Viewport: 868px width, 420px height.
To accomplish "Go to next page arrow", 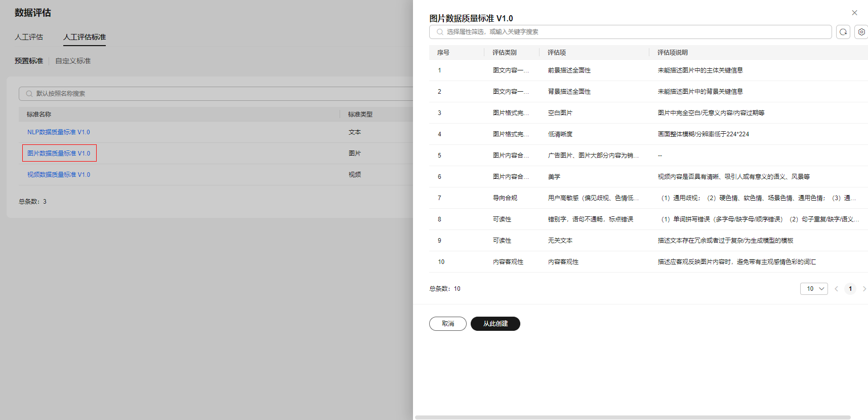I will coord(864,289).
